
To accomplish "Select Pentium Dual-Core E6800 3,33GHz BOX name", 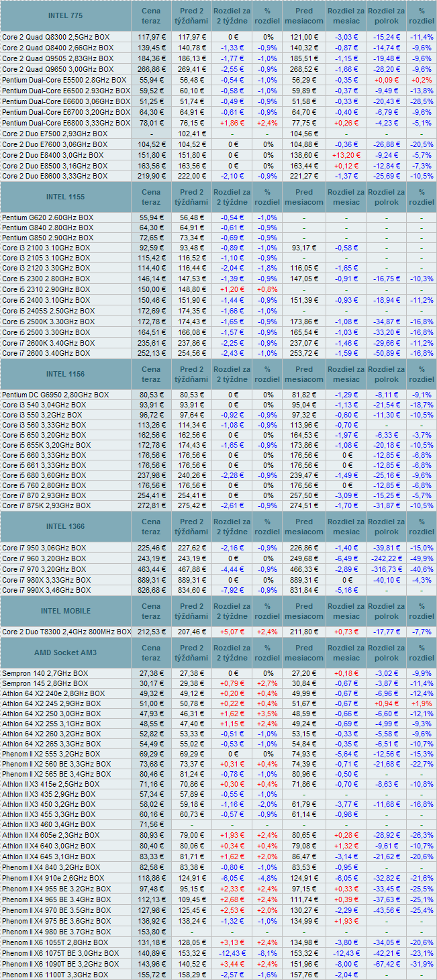I will point(66,123).
